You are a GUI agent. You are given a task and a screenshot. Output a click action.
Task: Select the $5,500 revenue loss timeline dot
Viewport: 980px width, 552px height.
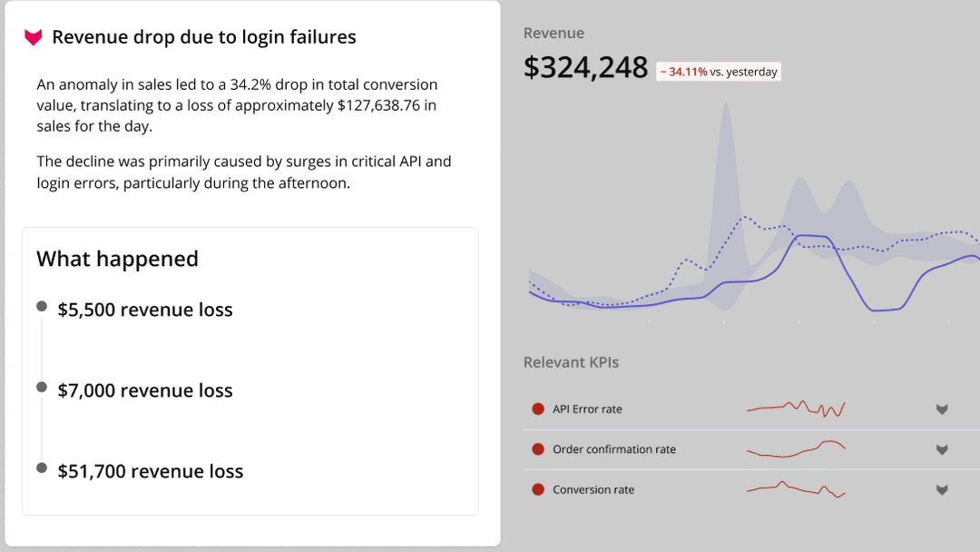[42, 307]
